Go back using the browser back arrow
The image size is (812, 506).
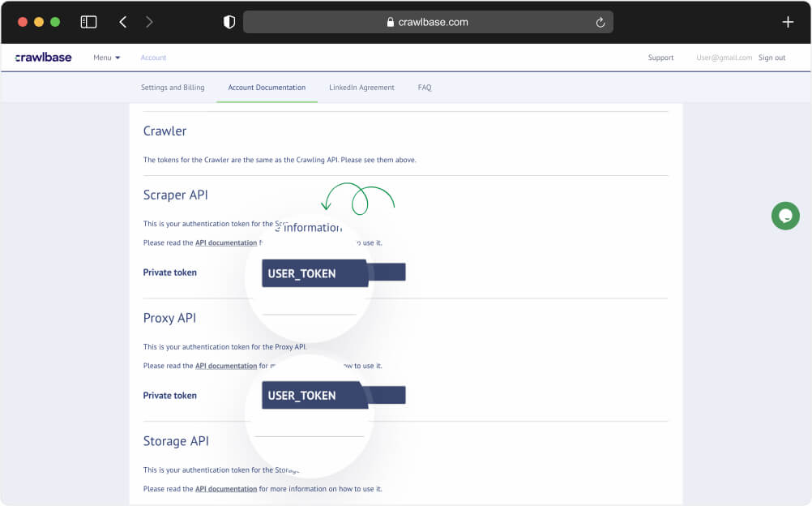click(x=122, y=21)
